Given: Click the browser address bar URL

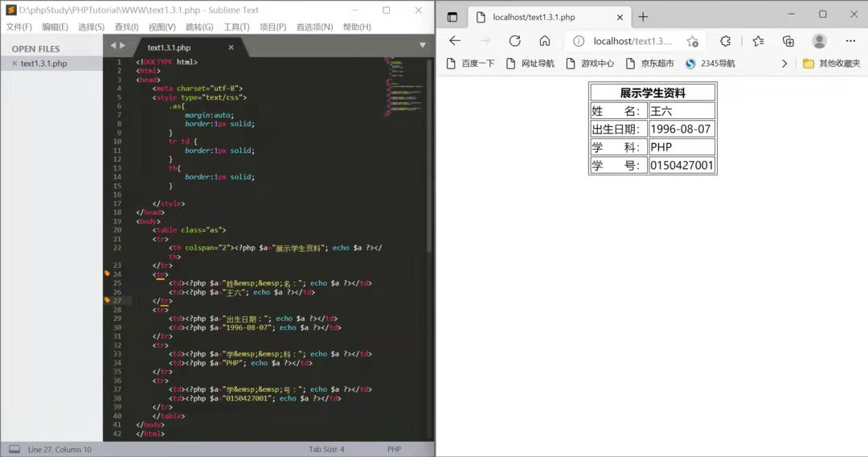Looking at the screenshot, I should [633, 41].
